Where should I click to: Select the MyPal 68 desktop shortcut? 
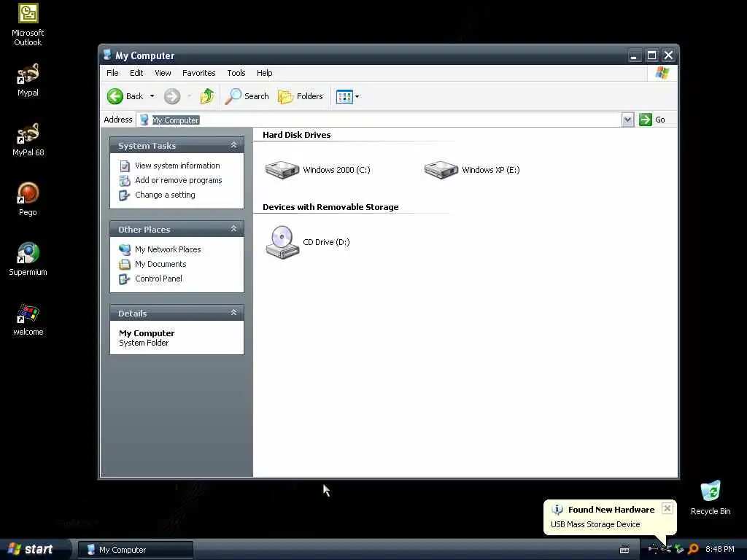click(28, 139)
